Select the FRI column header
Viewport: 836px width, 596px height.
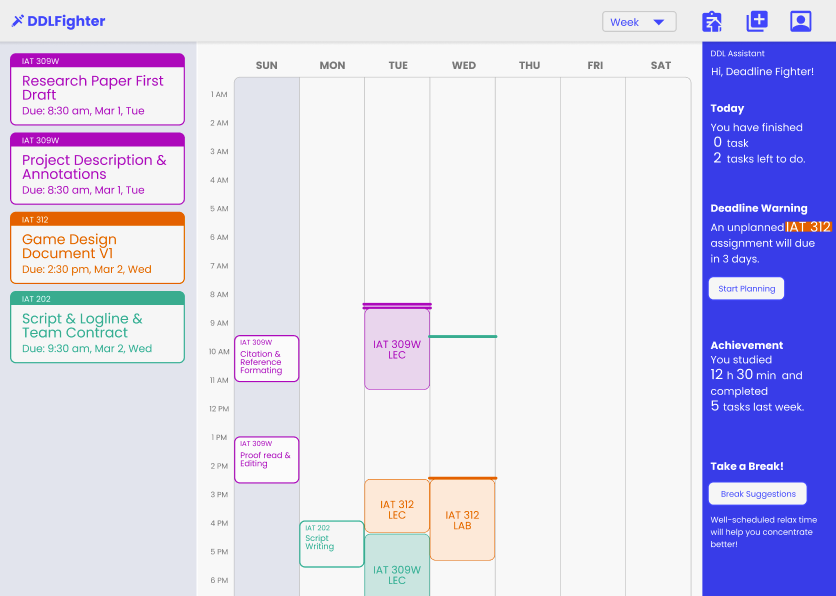(595, 66)
